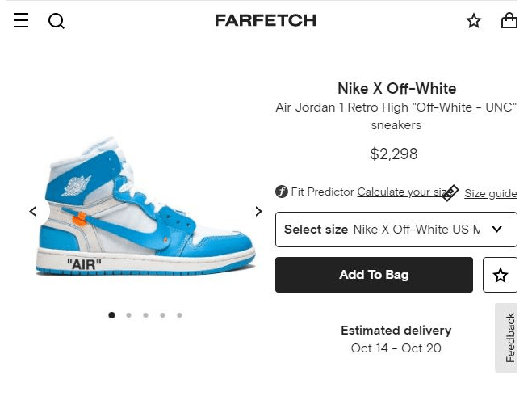
Task: Open search with the magnifier icon
Action: tap(57, 21)
